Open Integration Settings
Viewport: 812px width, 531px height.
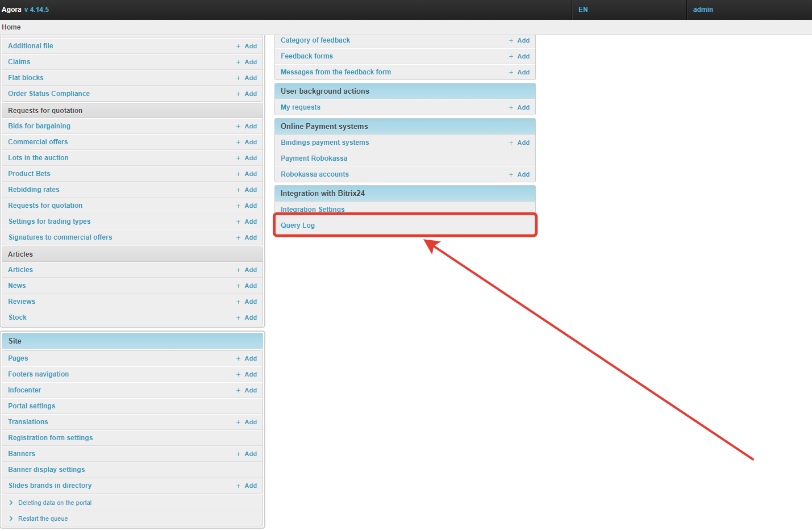tap(313, 210)
